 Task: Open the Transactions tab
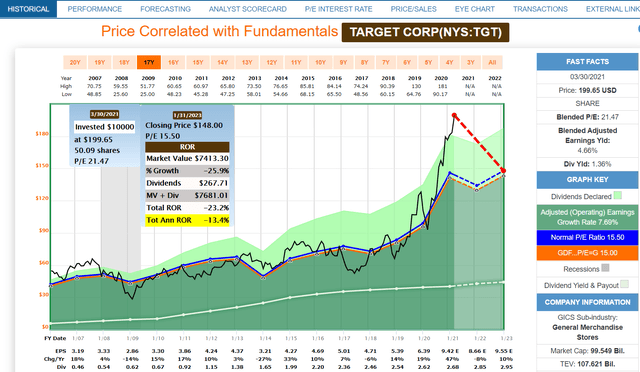(x=540, y=9)
